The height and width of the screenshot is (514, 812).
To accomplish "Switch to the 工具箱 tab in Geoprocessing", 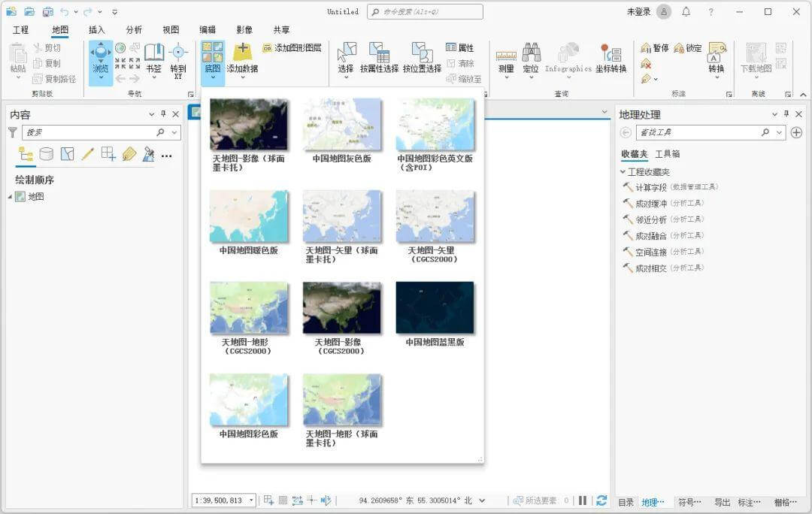I will [x=668, y=154].
